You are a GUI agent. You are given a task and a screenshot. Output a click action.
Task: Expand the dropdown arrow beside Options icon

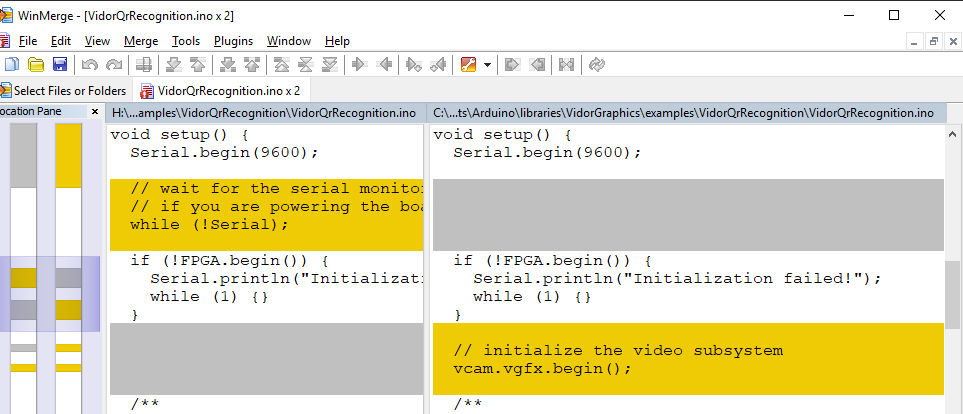pos(487,64)
